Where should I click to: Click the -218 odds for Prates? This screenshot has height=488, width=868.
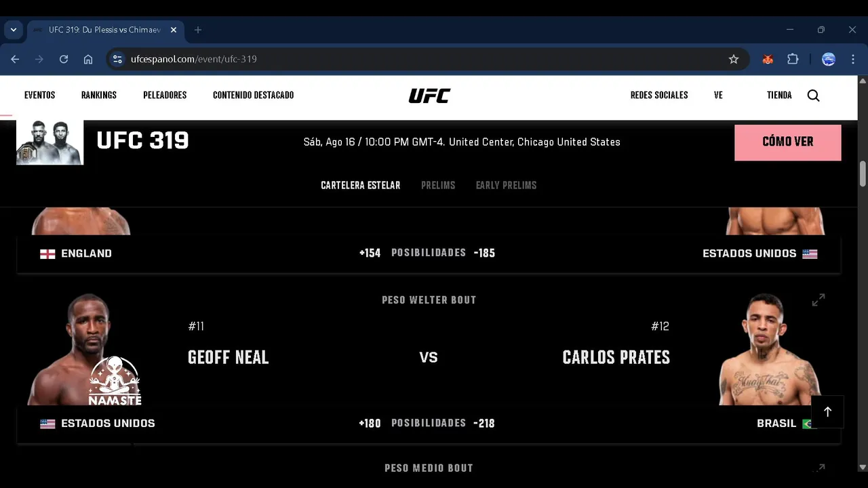[x=484, y=424]
